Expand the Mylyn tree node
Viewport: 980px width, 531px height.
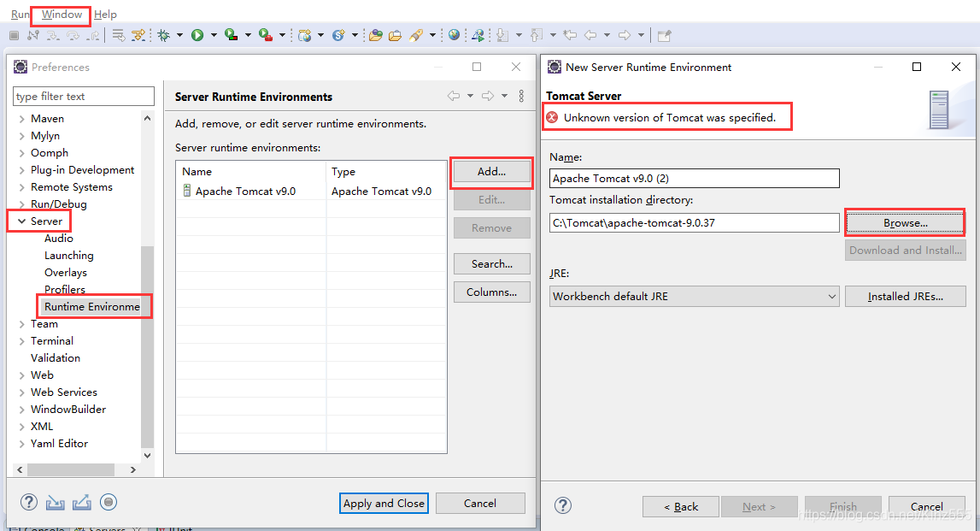[22, 136]
